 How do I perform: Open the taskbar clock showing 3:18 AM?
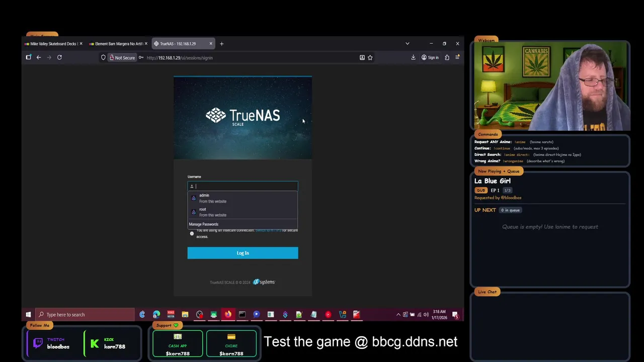point(440,315)
